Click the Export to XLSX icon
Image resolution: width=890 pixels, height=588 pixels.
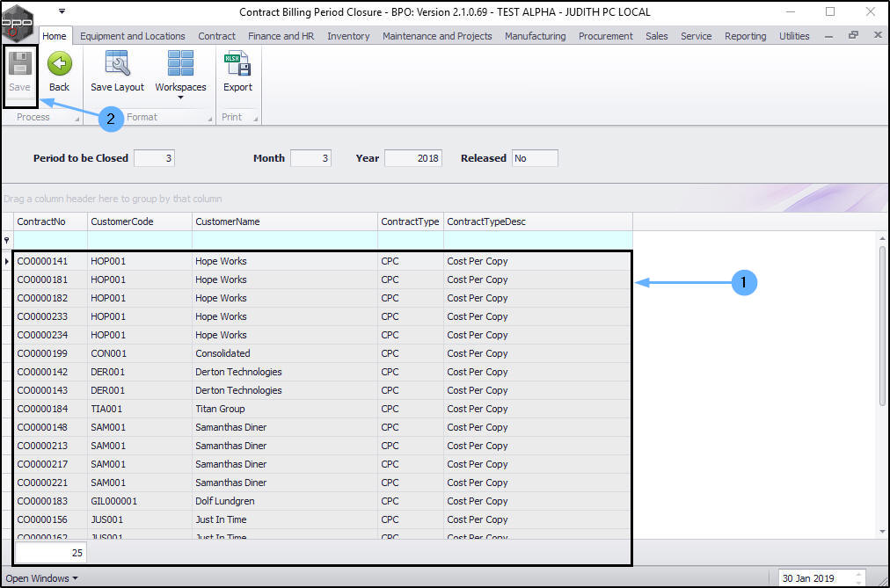point(237,64)
